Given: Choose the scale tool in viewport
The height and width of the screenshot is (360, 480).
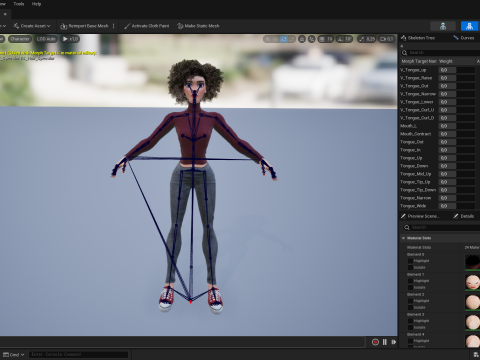Looking at the screenshot, I should coord(292,39).
